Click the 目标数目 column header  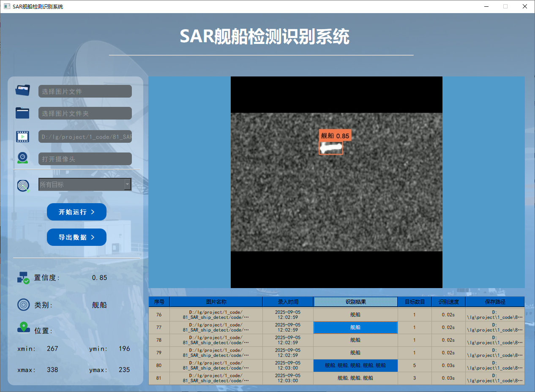click(415, 302)
